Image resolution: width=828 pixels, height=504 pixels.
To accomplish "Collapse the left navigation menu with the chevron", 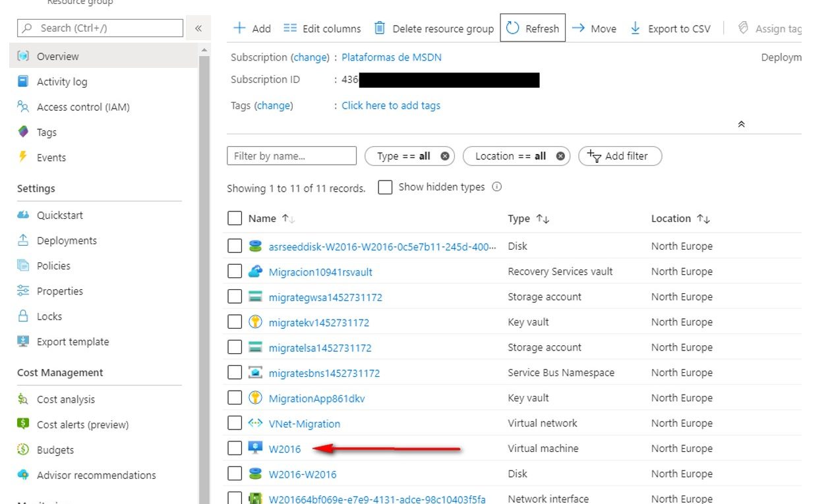I will pyautogui.click(x=198, y=28).
